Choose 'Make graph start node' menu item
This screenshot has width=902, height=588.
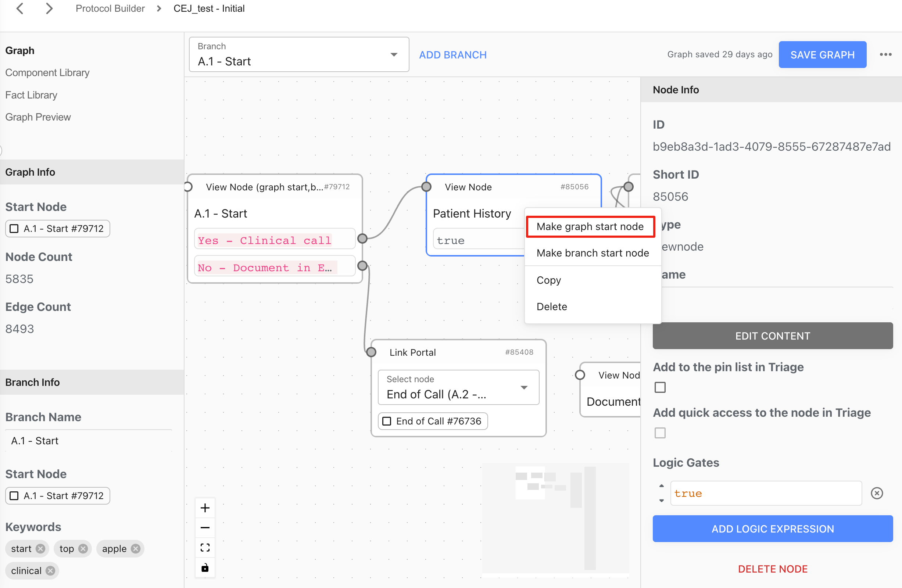[590, 226]
